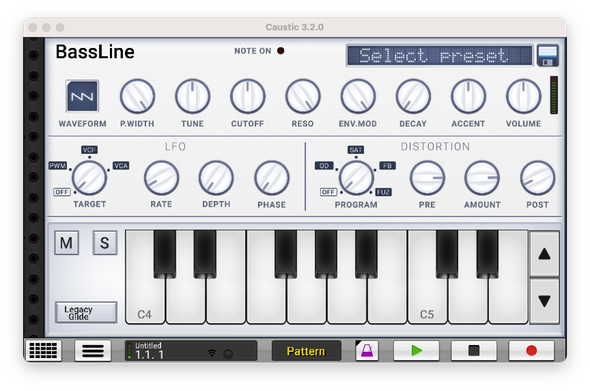Play the E4 white key
The image size is (590, 391).
(x=226, y=301)
